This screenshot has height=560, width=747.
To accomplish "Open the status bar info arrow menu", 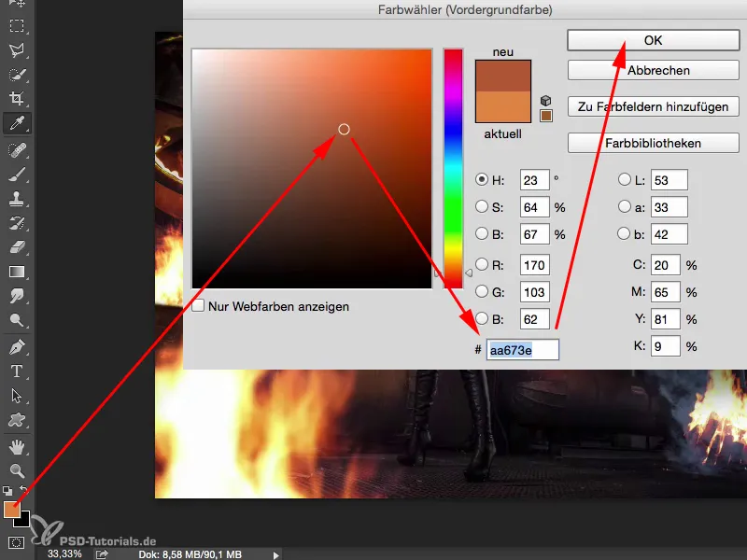I will (x=275, y=554).
